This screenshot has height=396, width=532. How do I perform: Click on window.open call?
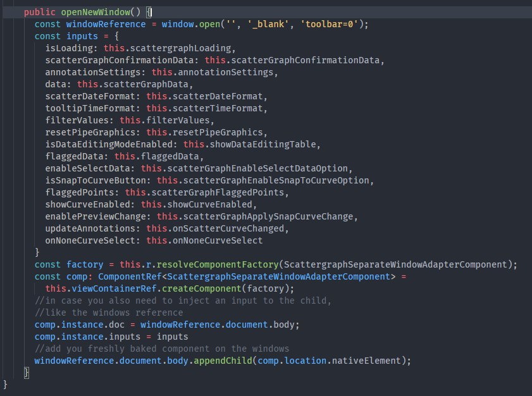click(191, 24)
